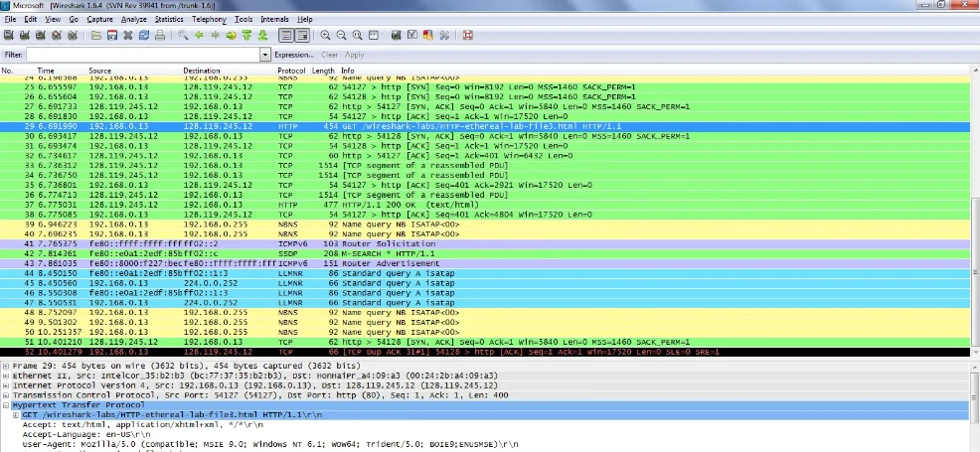This screenshot has width=980, height=452.
Task: Show capture options from toolbar
Action: (25, 36)
